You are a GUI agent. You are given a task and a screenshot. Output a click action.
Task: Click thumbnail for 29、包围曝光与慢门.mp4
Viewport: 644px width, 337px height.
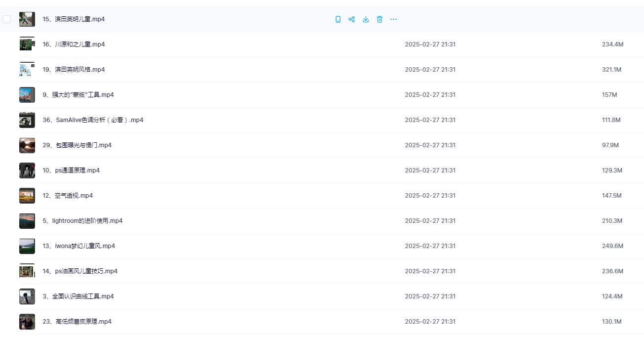click(x=27, y=145)
